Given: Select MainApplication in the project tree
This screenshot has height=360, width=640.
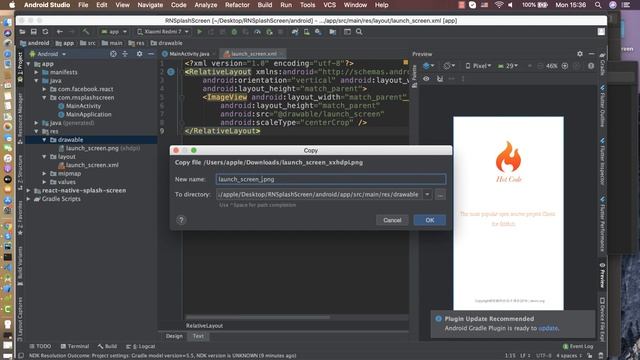Looking at the screenshot, I should (x=89, y=114).
